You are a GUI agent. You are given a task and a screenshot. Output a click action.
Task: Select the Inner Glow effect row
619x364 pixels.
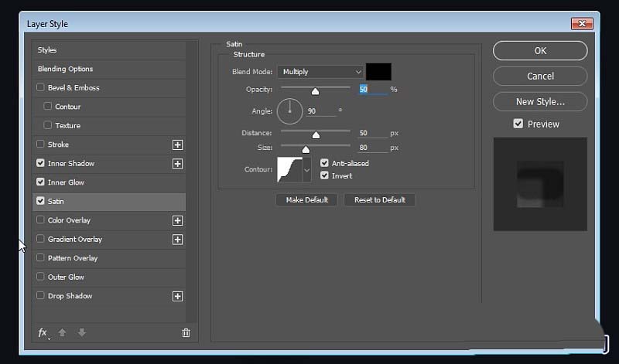tap(108, 182)
